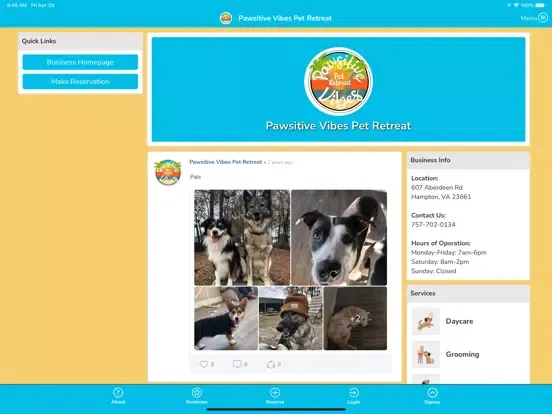
Task: Select the Grooming service label
Action: [x=462, y=354]
